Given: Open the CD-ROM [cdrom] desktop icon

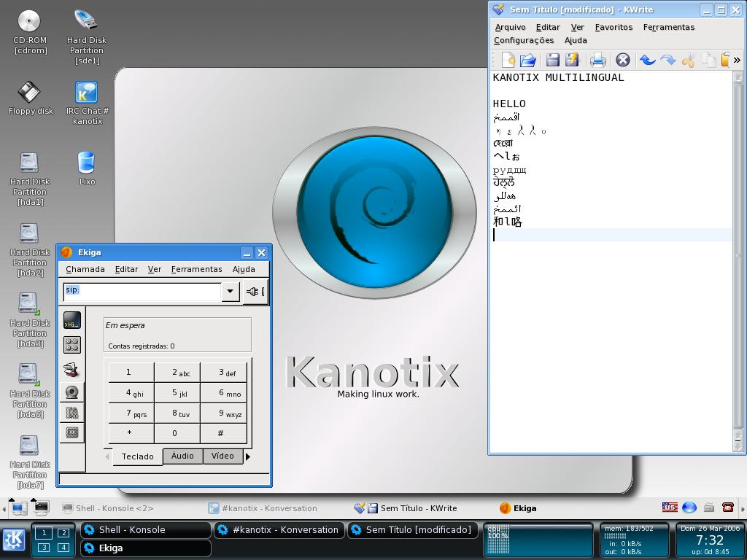Looking at the screenshot, I should [29, 31].
